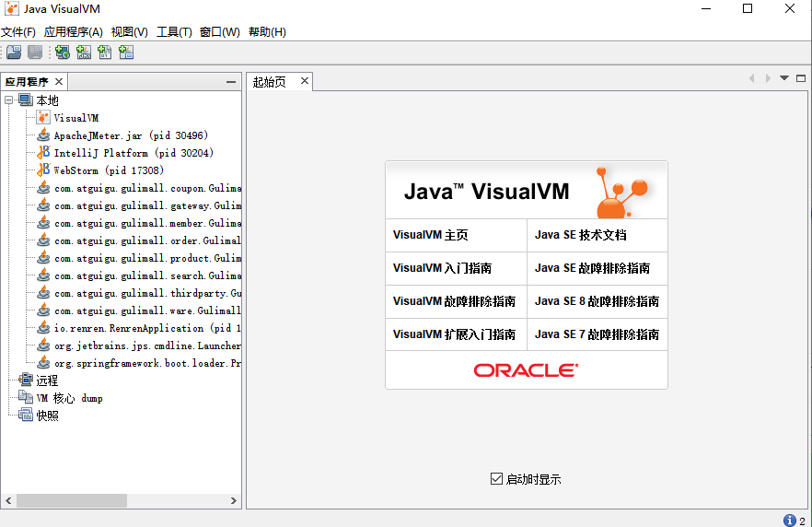812x527 pixels.
Task: Click the 快照 snapshots icon
Action: 26,416
